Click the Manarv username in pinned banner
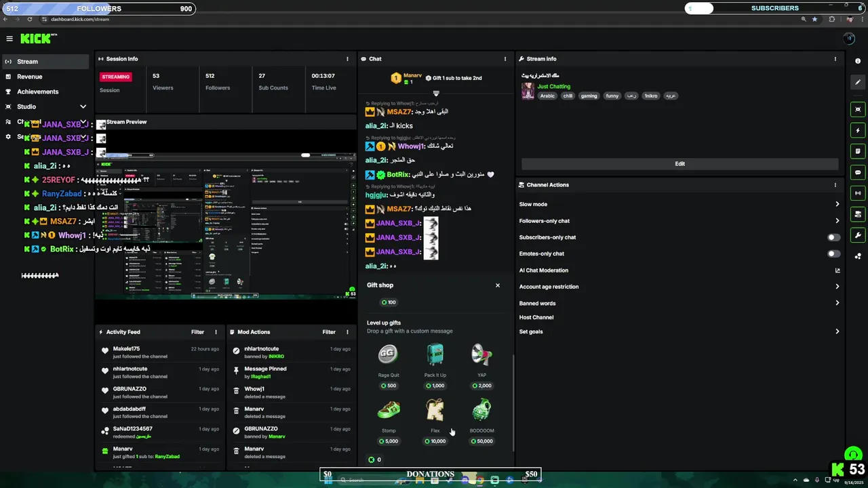Viewport: 868px width, 488px height. tap(412, 75)
